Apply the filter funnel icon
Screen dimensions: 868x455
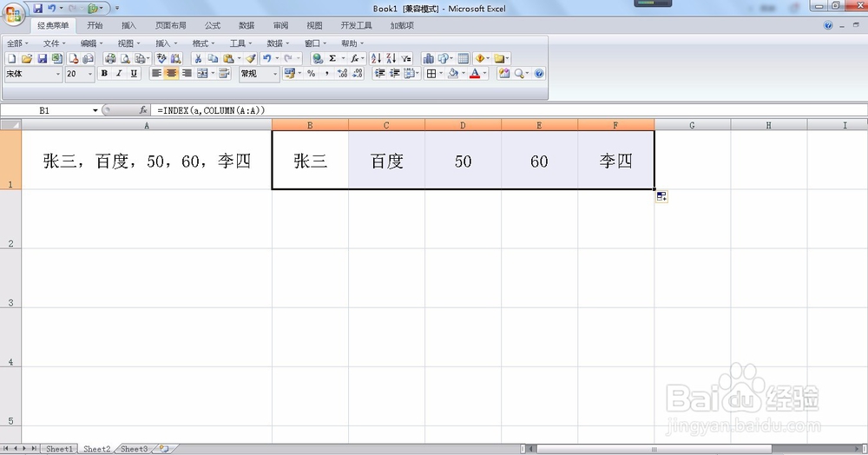coord(406,59)
